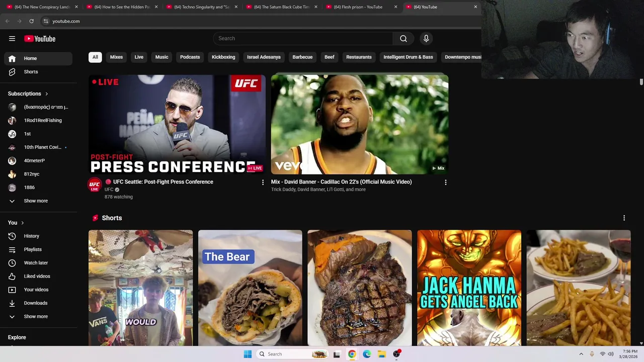Select the Restaurants filter chip

click(x=359, y=57)
